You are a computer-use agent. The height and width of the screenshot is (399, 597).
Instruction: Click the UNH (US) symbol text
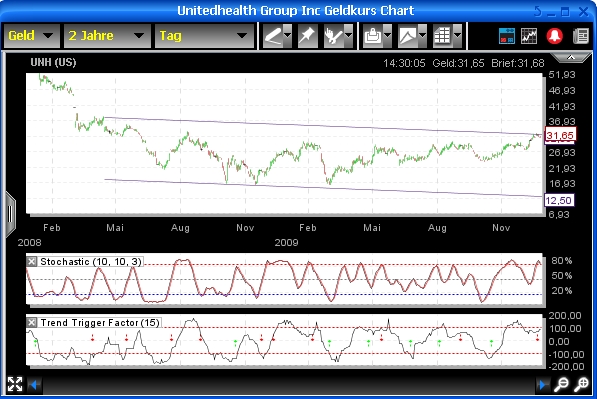53,62
